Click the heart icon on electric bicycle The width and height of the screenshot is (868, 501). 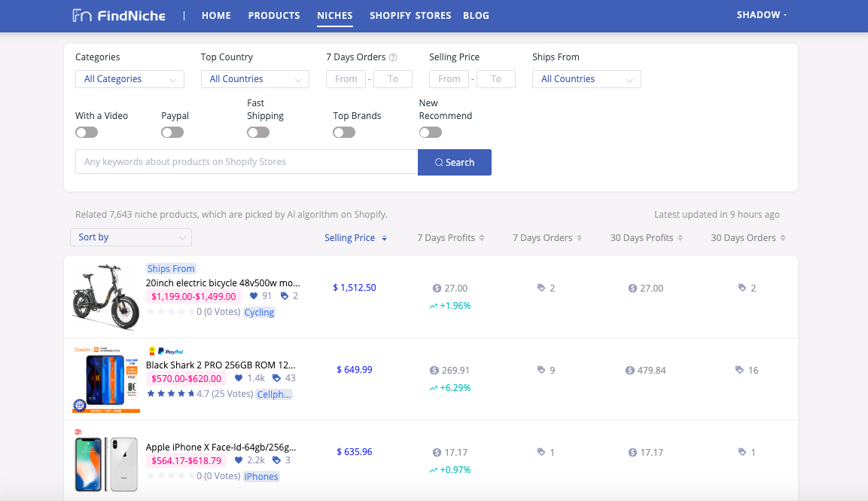254,296
